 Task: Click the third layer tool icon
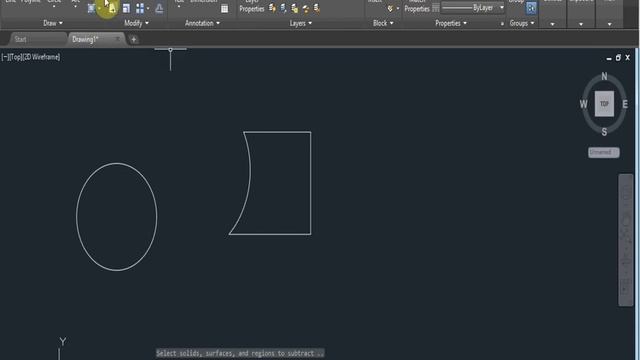point(294,8)
